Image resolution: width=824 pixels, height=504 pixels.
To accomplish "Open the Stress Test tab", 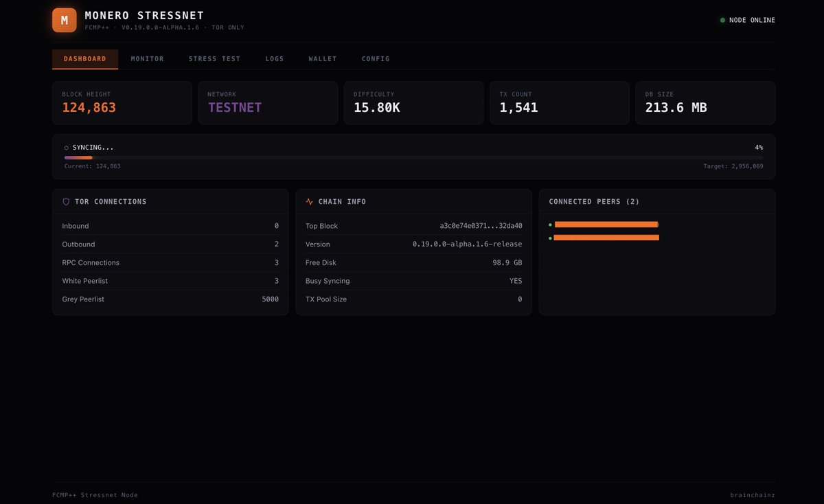I will [x=215, y=59].
